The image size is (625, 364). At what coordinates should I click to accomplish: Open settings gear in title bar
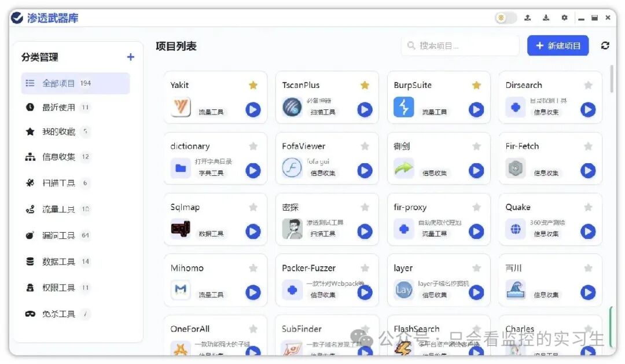564,17
